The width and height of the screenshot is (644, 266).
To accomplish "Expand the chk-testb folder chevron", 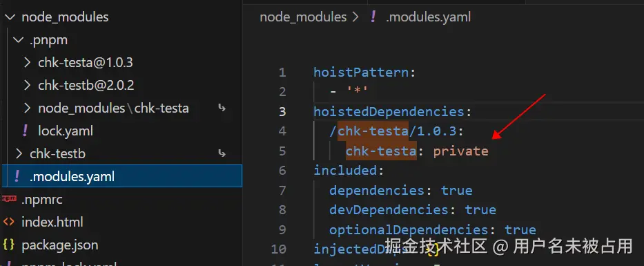I will pyautogui.click(x=19, y=154).
